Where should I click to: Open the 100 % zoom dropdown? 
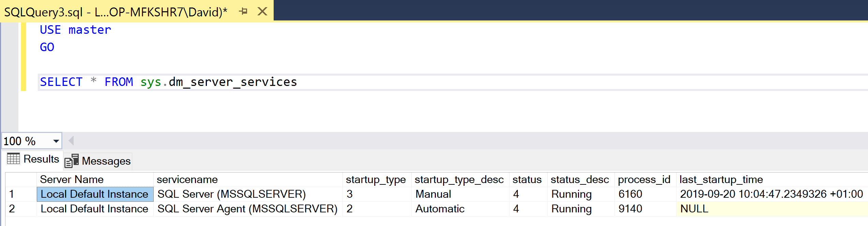[56, 141]
